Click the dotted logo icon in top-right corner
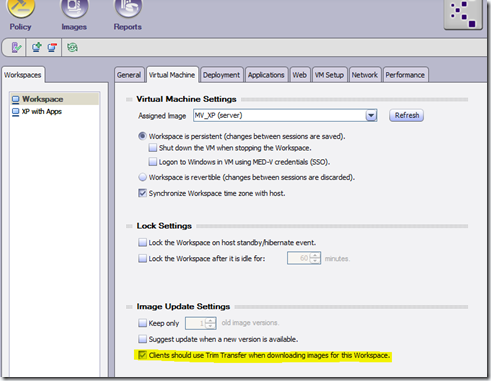The width and height of the screenshot is (491, 381). 463,14
